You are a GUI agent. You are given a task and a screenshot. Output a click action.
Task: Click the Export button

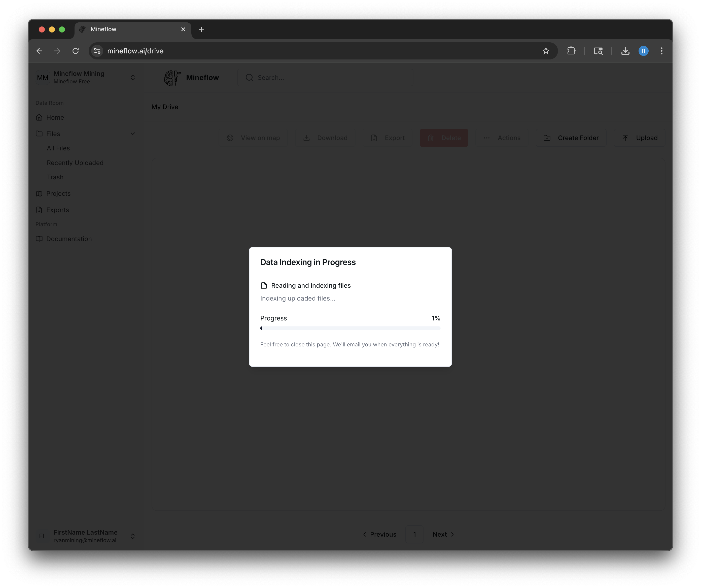[x=387, y=138]
